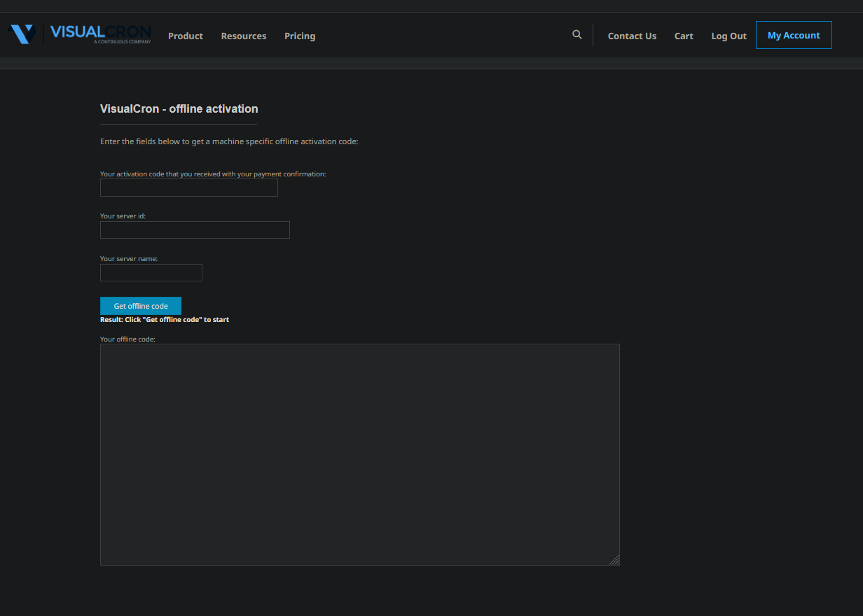Click Log Out
Viewport: 863px width, 616px height.
click(x=729, y=36)
